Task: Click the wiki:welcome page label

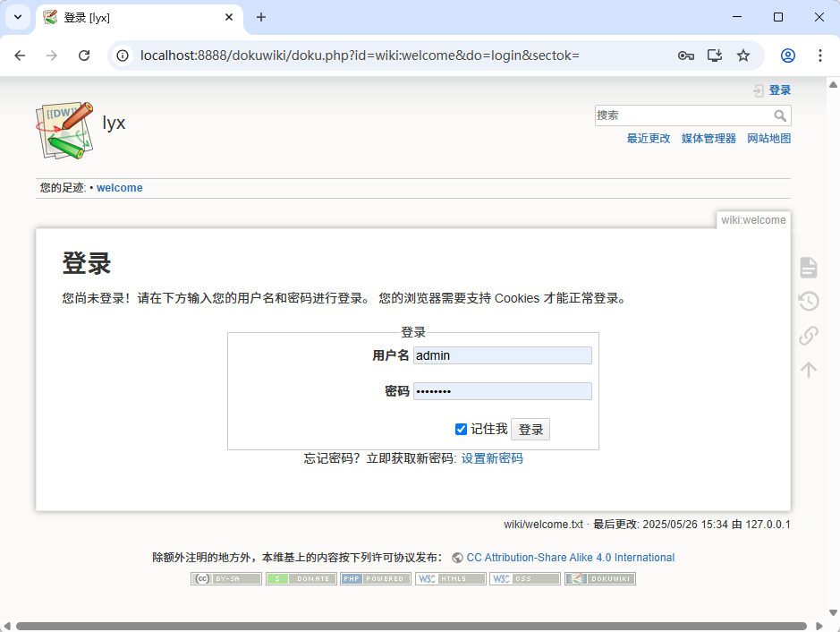Action: click(753, 220)
